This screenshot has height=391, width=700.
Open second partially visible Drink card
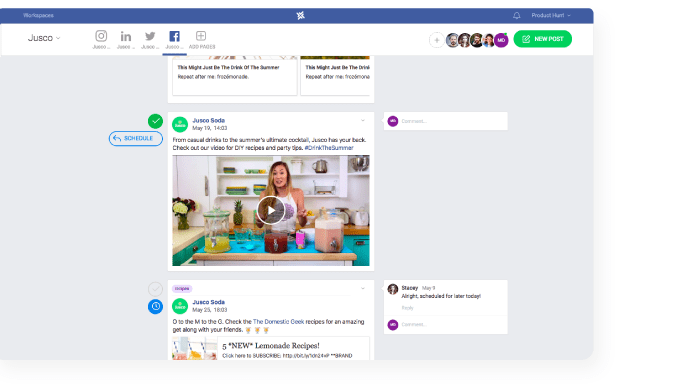(335, 77)
